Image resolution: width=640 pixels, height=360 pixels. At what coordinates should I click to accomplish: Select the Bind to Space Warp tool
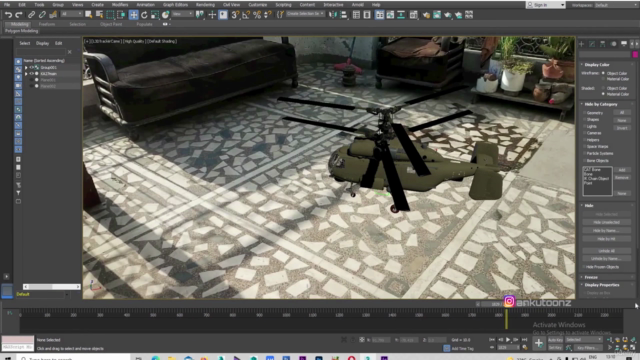(53, 15)
